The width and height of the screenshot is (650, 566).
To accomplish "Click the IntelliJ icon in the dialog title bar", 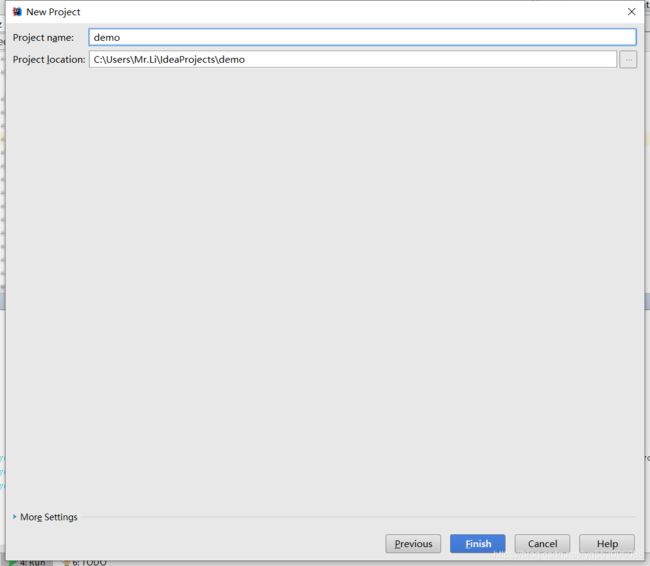I will click(x=17, y=12).
